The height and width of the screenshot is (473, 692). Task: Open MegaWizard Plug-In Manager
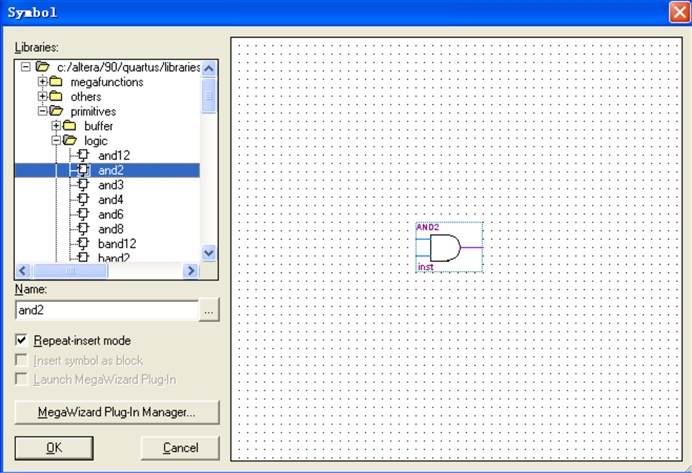[117, 412]
